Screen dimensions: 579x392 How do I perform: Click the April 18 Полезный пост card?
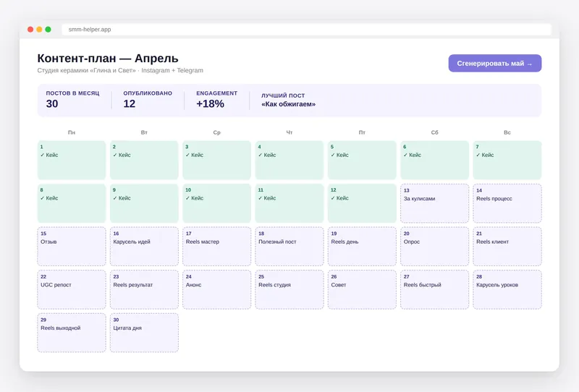(289, 247)
